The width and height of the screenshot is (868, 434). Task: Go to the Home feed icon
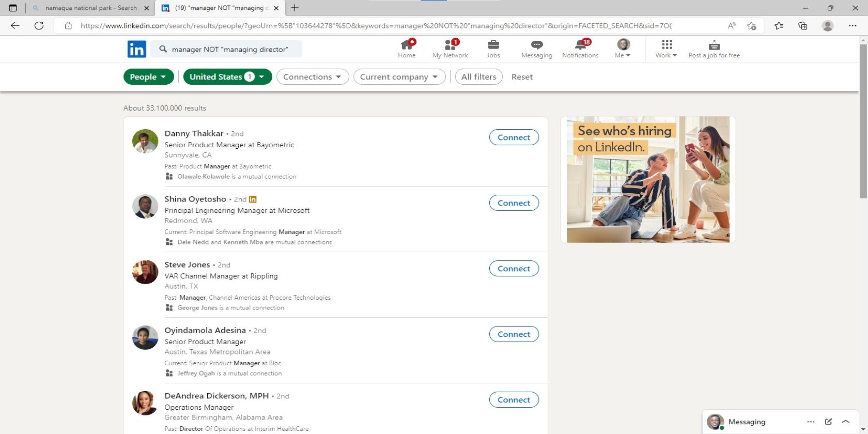407,49
